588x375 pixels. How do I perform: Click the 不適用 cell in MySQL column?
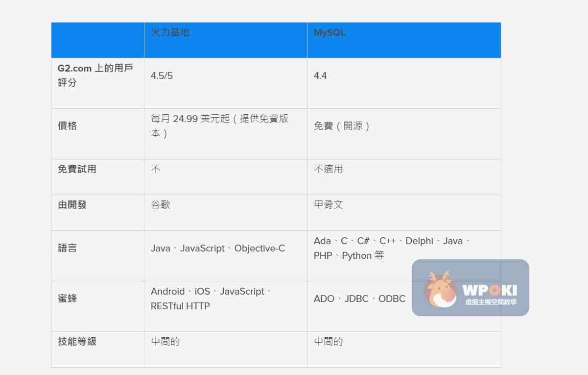pos(327,169)
